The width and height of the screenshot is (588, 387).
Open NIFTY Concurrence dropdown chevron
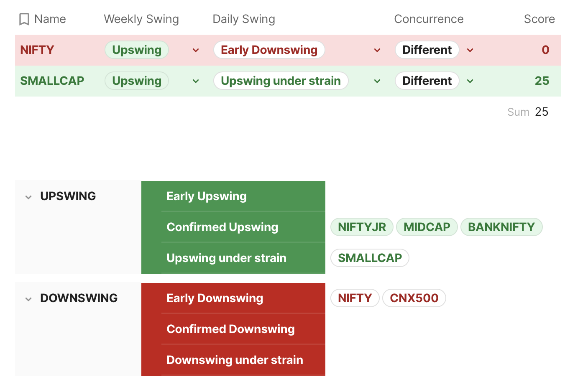[x=470, y=50]
